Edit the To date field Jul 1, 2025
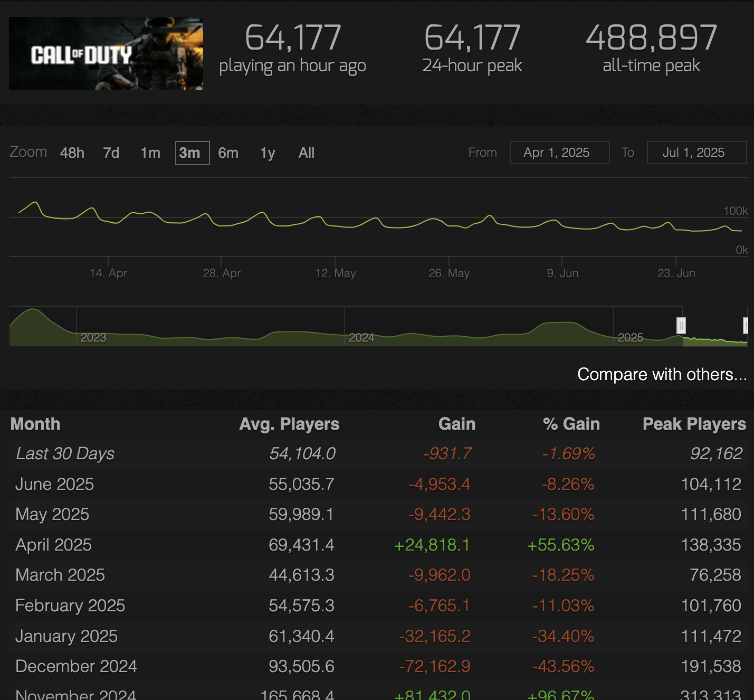The height and width of the screenshot is (700, 754). (x=696, y=153)
